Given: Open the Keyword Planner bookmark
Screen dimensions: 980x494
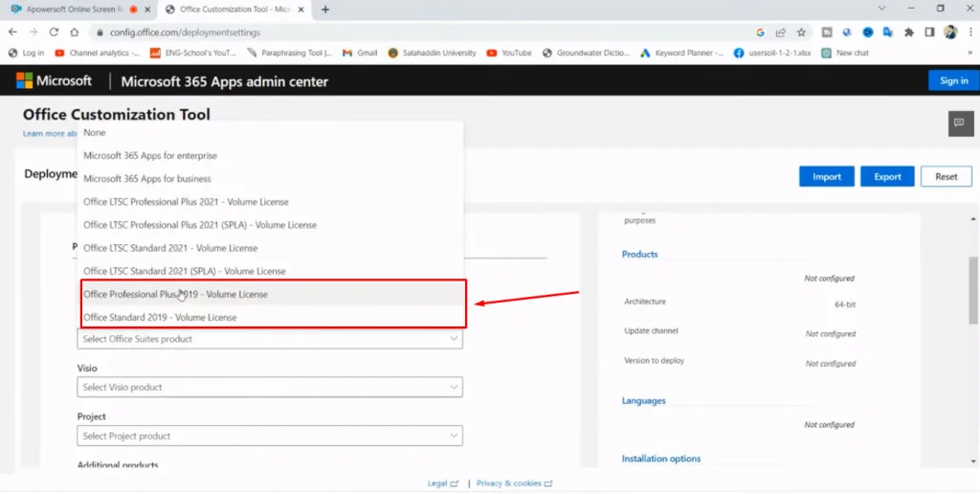Looking at the screenshot, I should click(681, 54).
